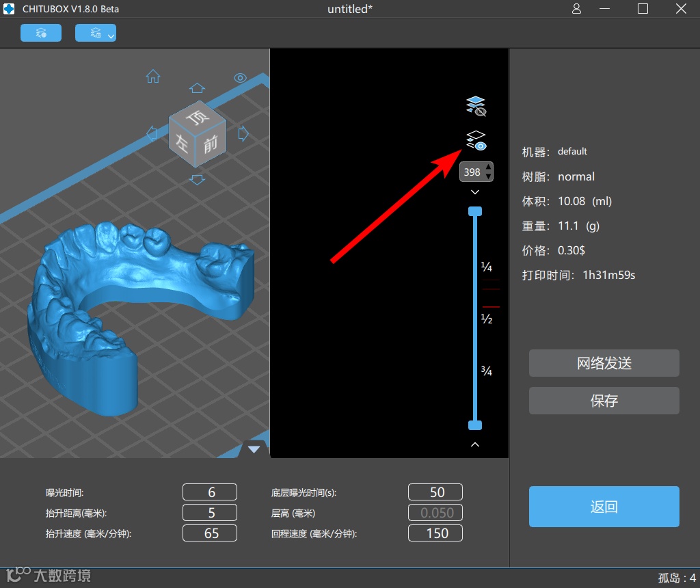This screenshot has height=588, width=700.
Task: Click the untitled* window title
Action: 350,9
